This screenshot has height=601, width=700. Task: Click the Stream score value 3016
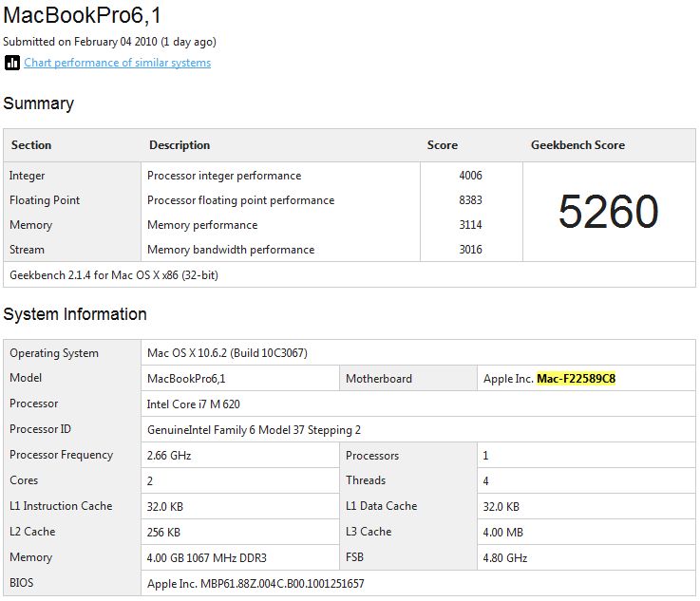pos(470,250)
